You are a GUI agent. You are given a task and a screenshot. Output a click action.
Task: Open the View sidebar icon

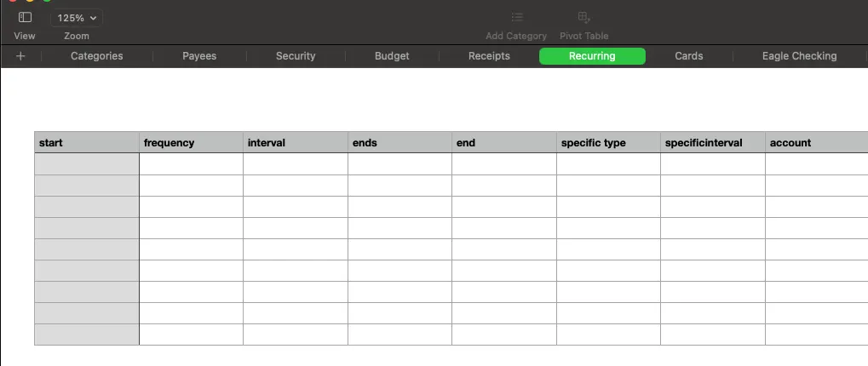[x=25, y=17]
